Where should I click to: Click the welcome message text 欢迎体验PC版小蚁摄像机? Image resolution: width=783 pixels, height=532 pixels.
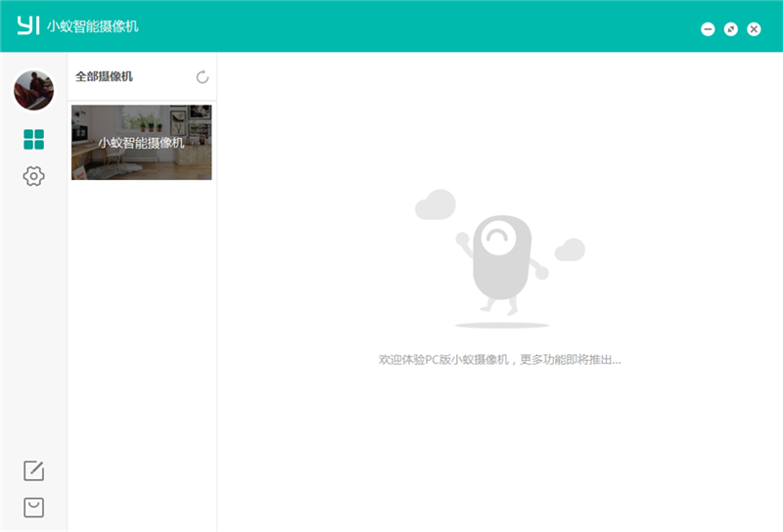pyautogui.click(x=499, y=360)
